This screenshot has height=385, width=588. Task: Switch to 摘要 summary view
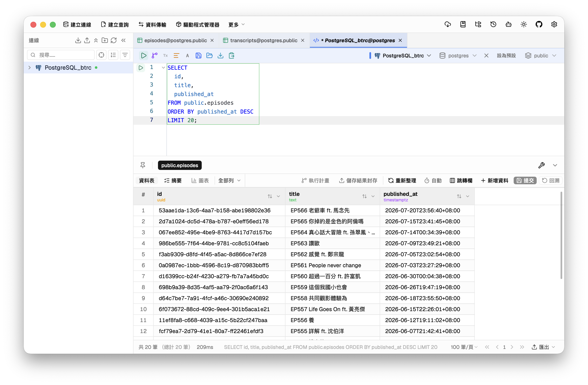click(x=173, y=180)
